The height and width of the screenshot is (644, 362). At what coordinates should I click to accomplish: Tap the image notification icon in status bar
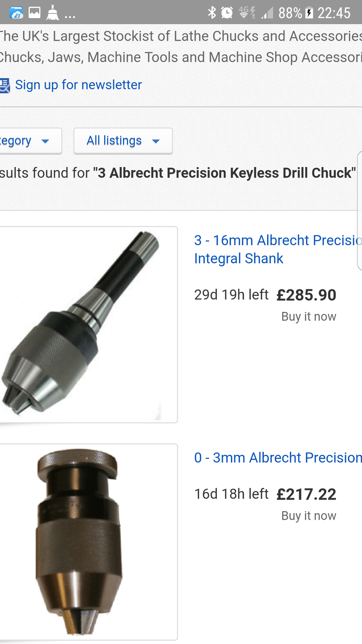click(35, 13)
